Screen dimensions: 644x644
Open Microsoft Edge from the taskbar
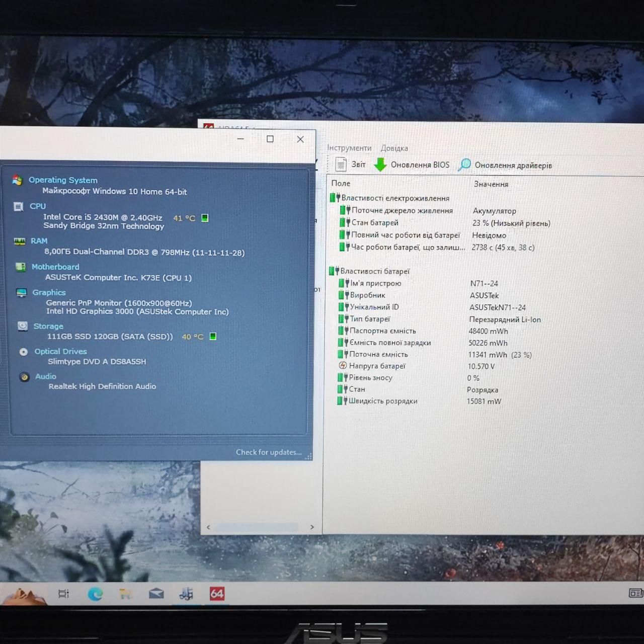coord(95,594)
